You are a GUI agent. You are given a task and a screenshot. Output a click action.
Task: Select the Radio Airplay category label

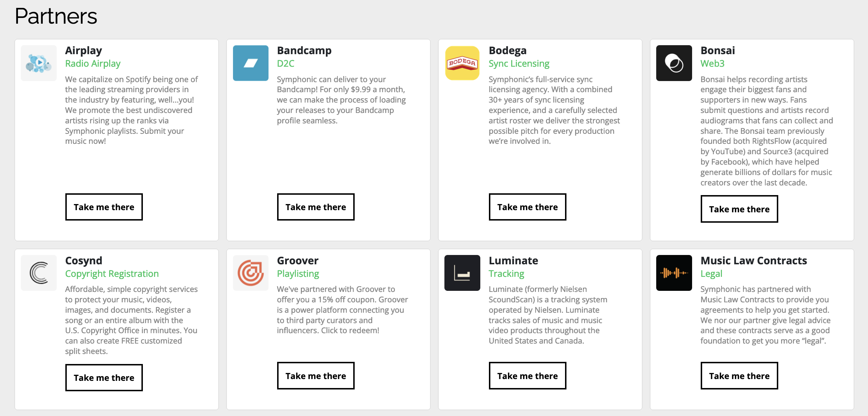[x=93, y=63]
